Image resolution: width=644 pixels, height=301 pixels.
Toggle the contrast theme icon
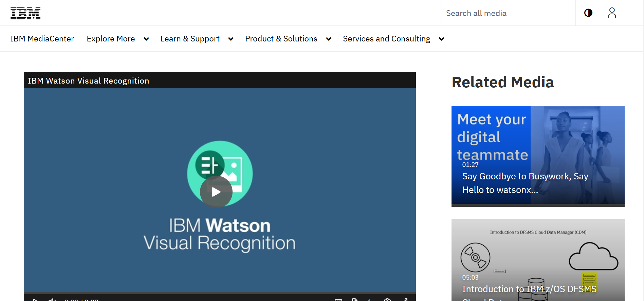pyautogui.click(x=588, y=13)
